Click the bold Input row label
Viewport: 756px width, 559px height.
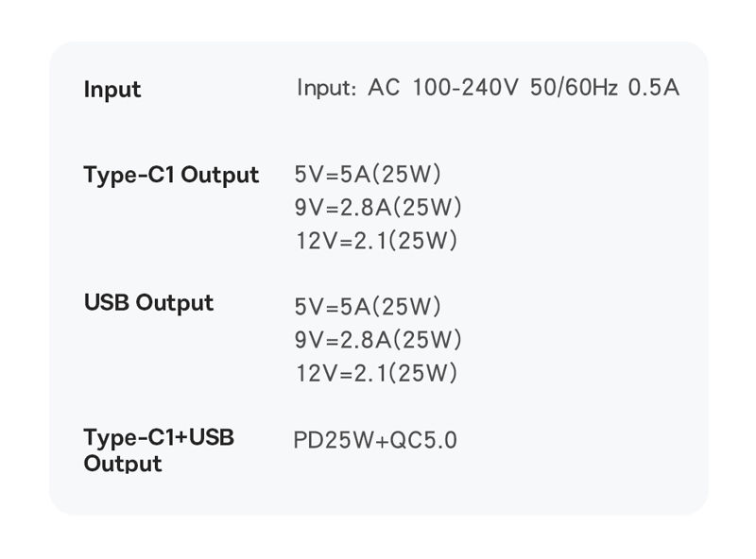[x=112, y=90]
